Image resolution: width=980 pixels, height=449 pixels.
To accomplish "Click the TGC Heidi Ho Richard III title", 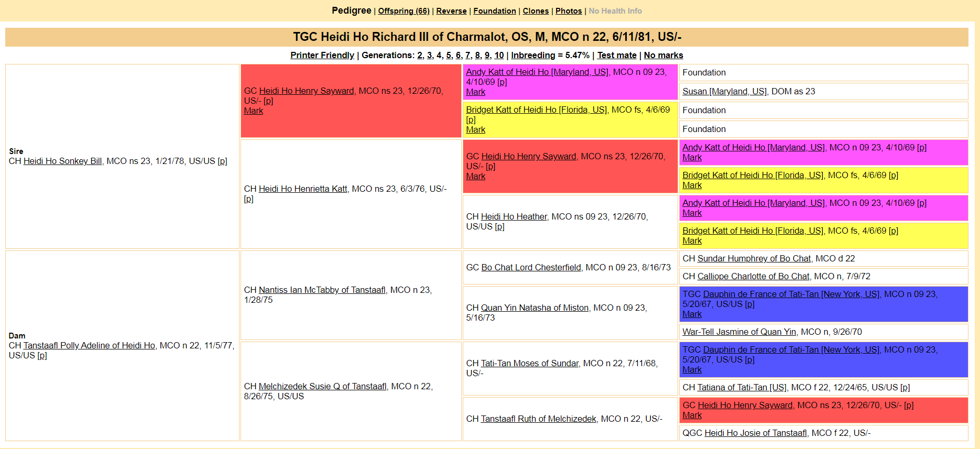I will (x=487, y=37).
